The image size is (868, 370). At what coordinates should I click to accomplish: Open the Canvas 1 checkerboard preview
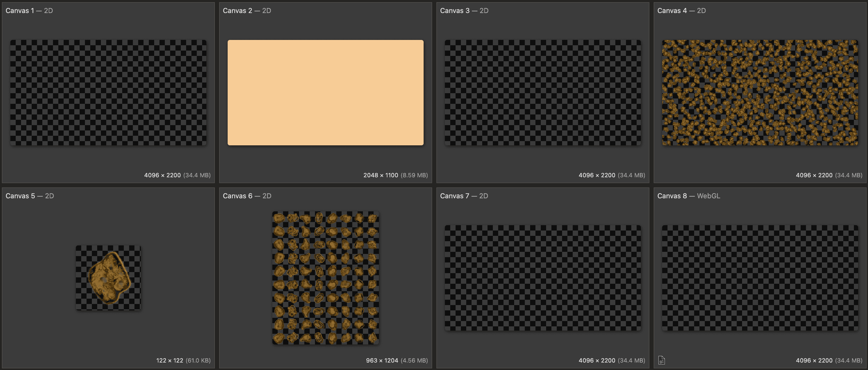tap(108, 93)
